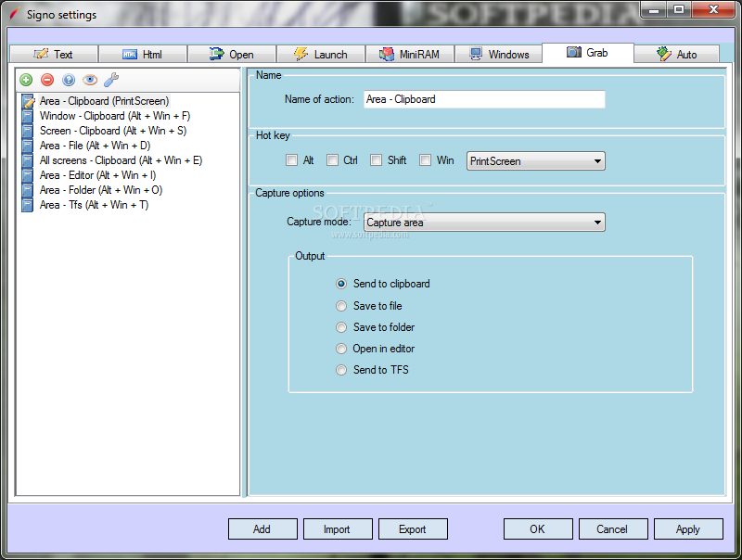
Task: Click the wrench settings icon
Action: (x=111, y=80)
